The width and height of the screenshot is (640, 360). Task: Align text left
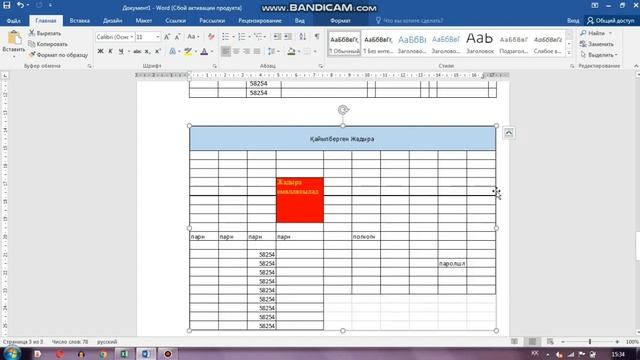226,51
